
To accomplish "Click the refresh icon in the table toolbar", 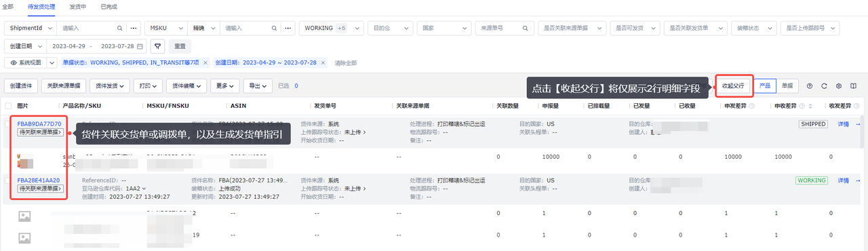I will tap(824, 86).
